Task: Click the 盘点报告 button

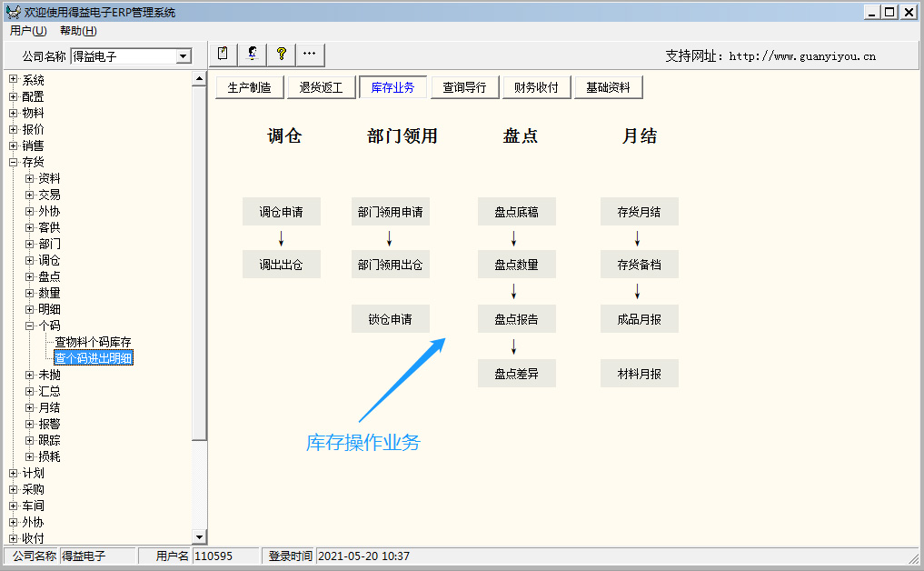Action: (x=516, y=319)
